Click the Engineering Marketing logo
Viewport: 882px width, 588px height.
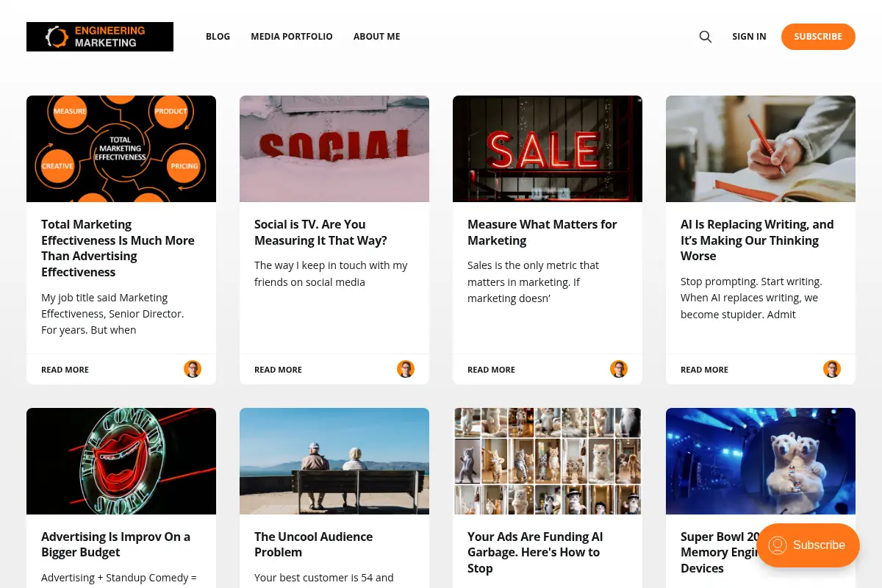tap(100, 37)
